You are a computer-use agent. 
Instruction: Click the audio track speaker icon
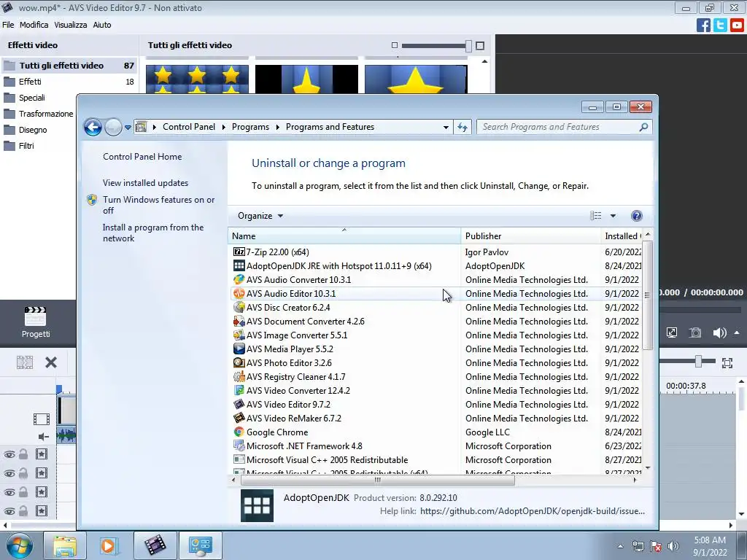pyautogui.click(x=43, y=437)
